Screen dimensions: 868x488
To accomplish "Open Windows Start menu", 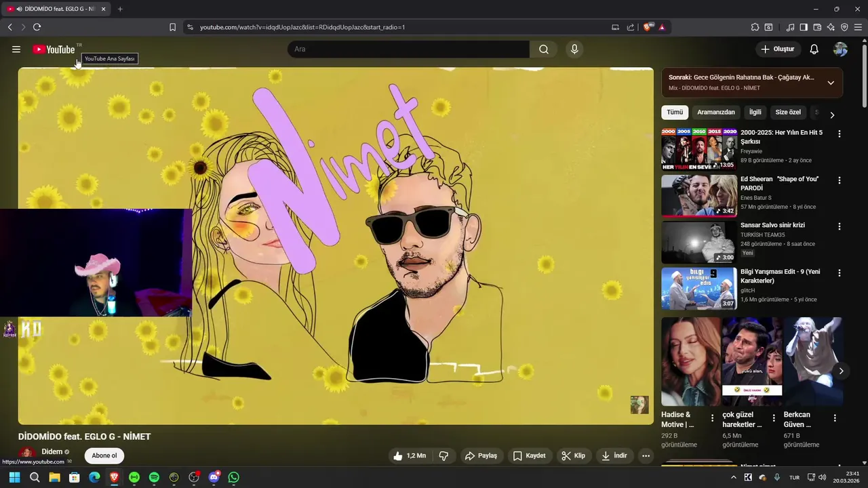I will (14, 477).
